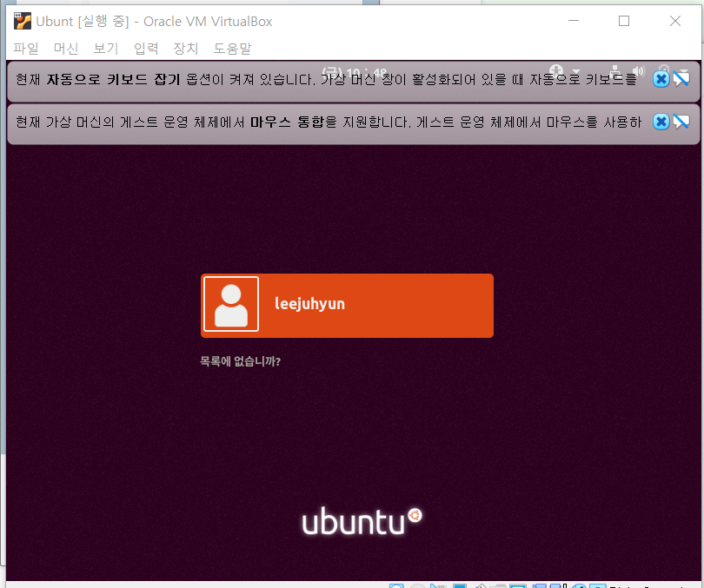The height and width of the screenshot is (588, 704).
Task: Click the leejuhyun user avatar
Action: click(231, 304)
